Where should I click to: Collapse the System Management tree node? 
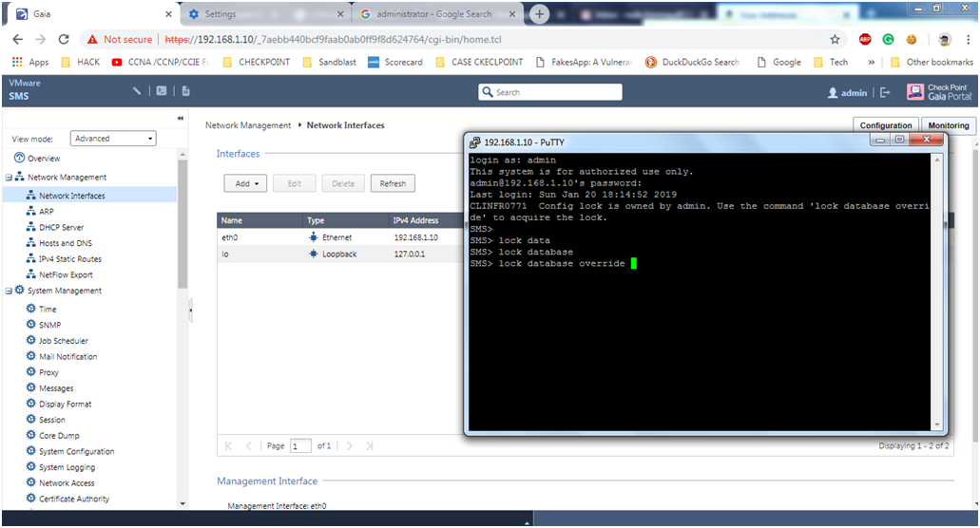9,291
